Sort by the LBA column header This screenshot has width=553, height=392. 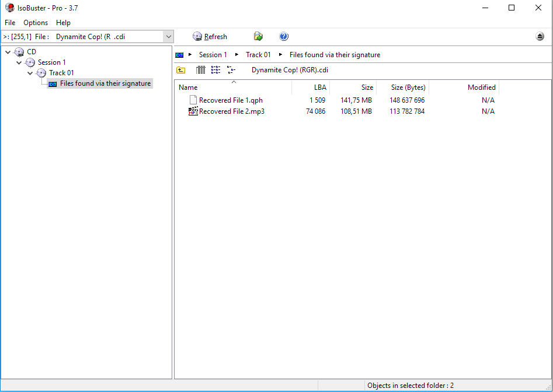[311, 87]
